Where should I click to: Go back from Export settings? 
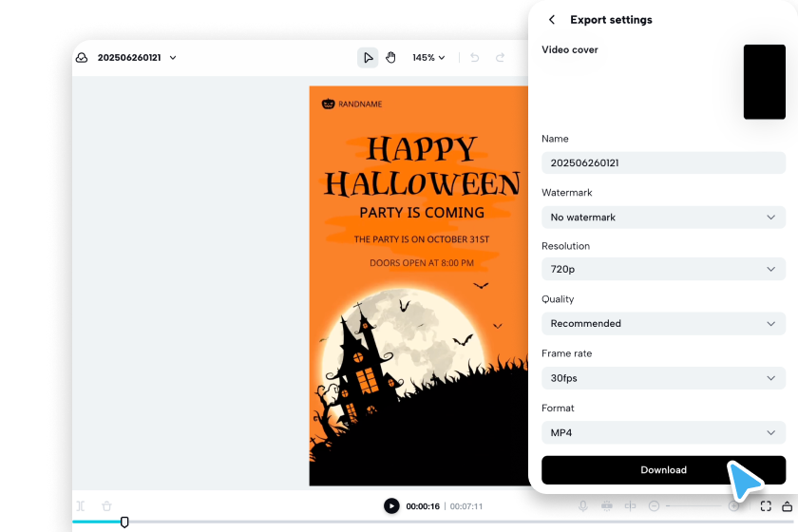[552, 20]
